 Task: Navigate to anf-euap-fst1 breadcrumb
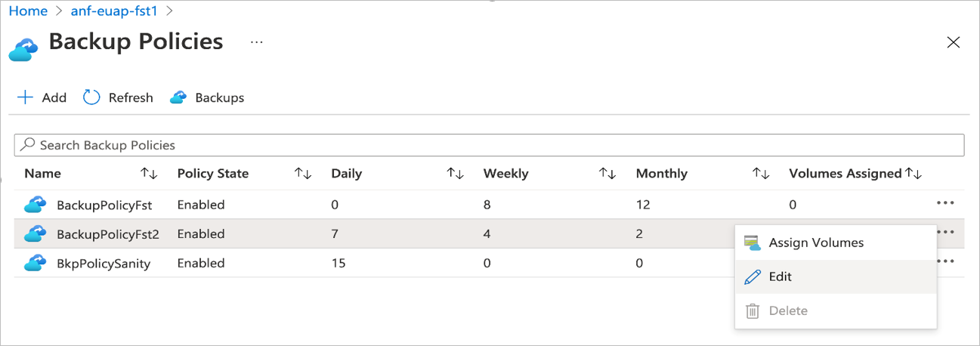[115, 11]
